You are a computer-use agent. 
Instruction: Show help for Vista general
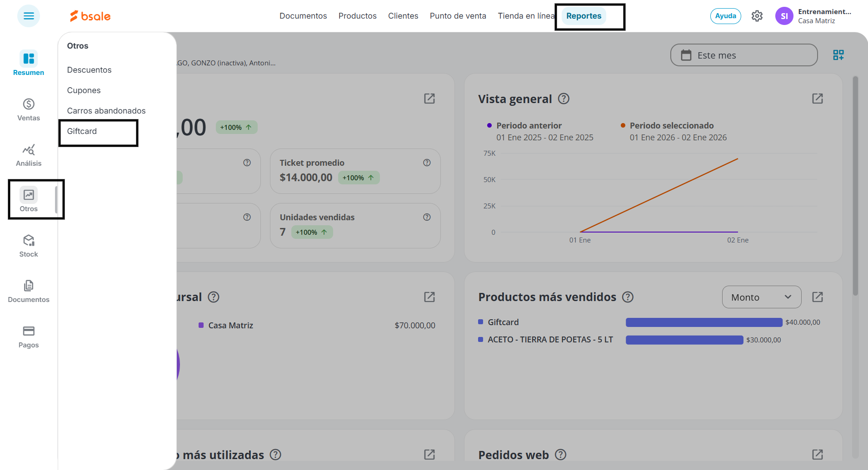click(564, 99)
